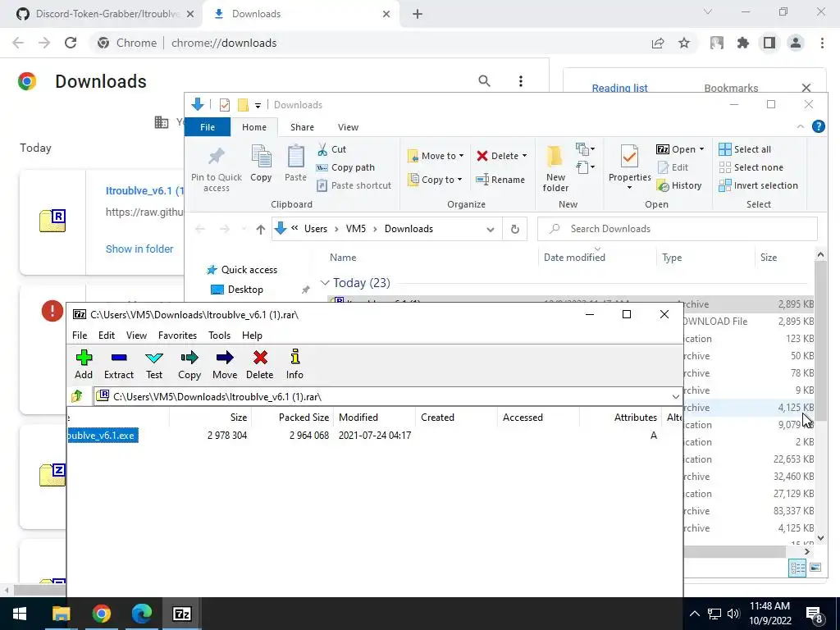
Task: Click Rename in the Explorer ribbon
Action: click(500, 180)
